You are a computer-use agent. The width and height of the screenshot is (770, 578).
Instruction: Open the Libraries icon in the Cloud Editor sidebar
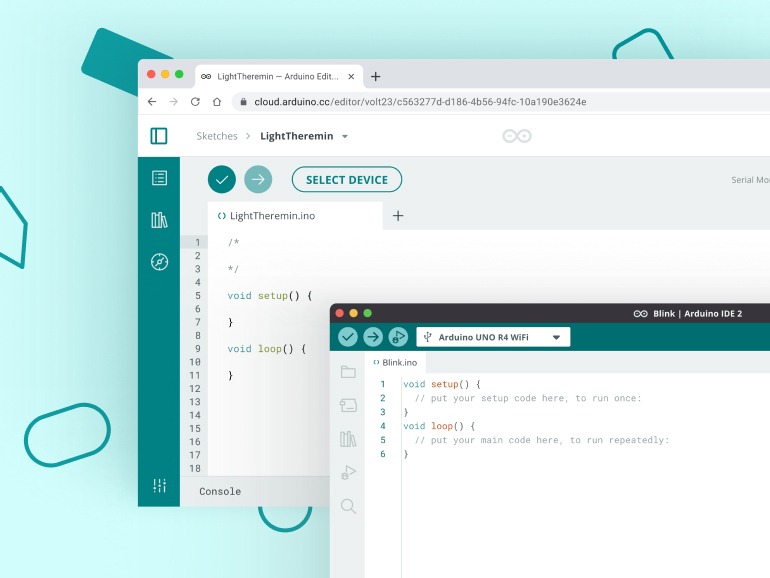point(159,220)
